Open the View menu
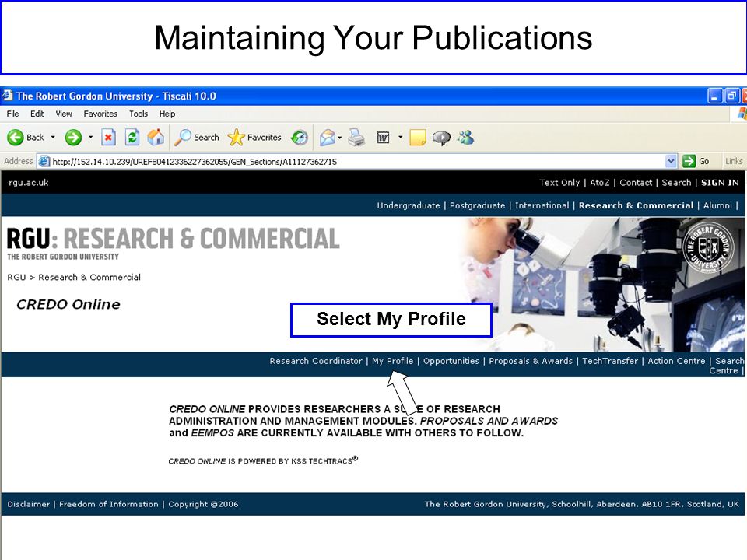 (x=64, y=114)
